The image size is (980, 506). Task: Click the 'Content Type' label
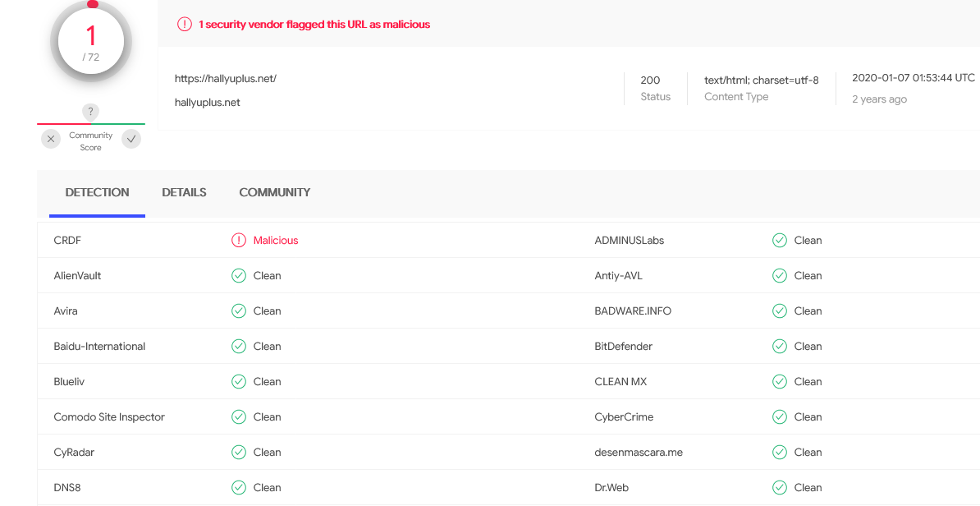click(x=736, y=97)
